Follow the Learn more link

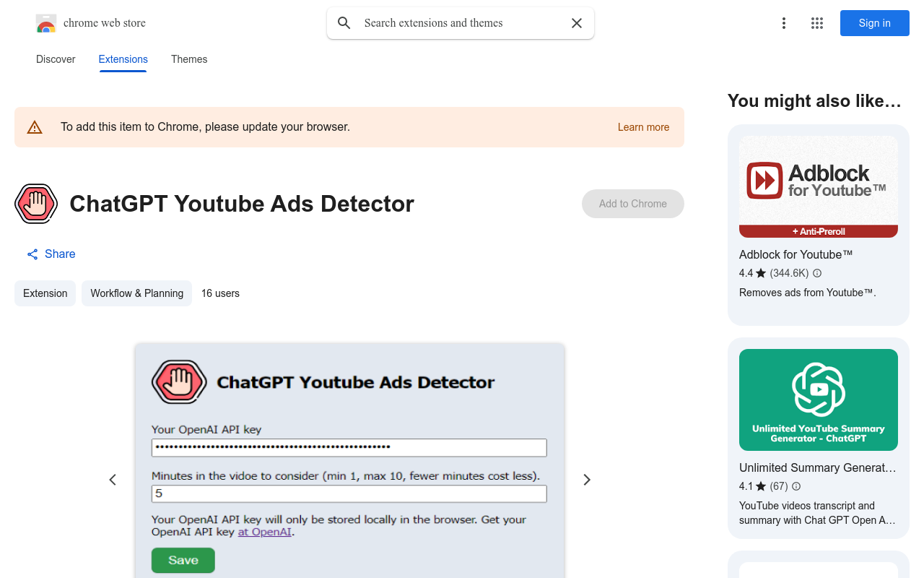tap(643, 127)
